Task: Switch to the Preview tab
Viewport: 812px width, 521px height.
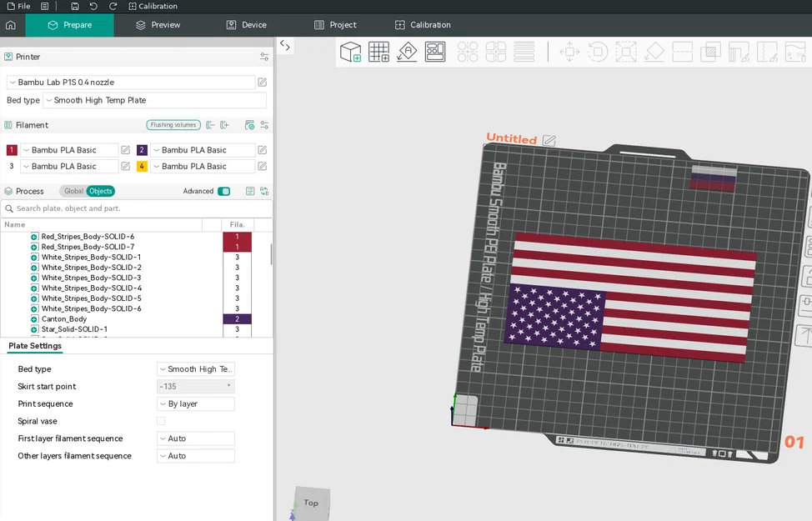Action: (158, 25)
